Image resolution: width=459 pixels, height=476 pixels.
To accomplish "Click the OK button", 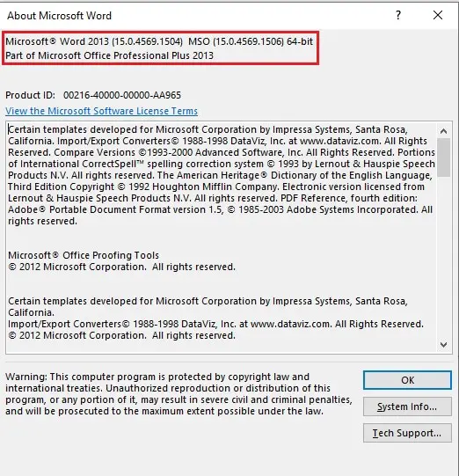I will click(407, 380).
